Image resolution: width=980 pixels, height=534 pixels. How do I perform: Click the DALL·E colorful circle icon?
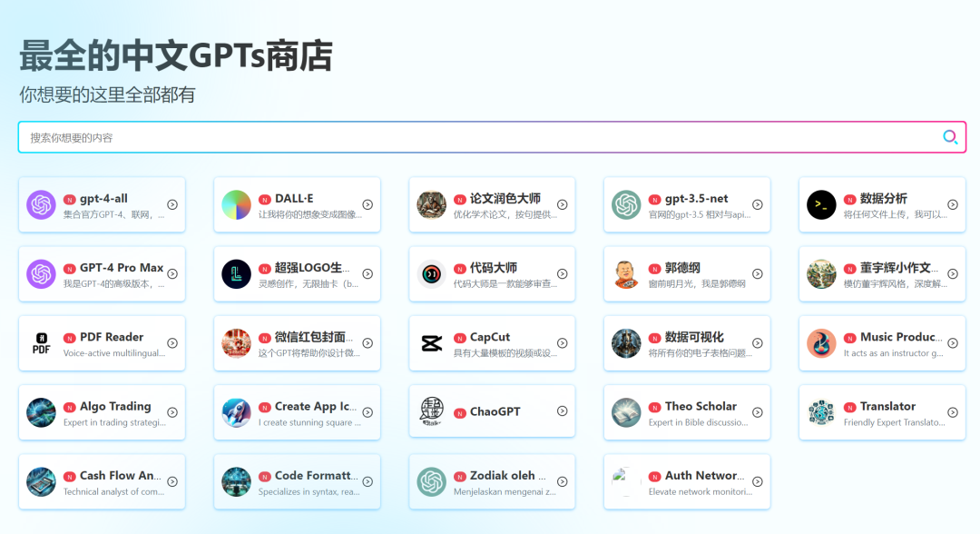click(x=236, y=204)
